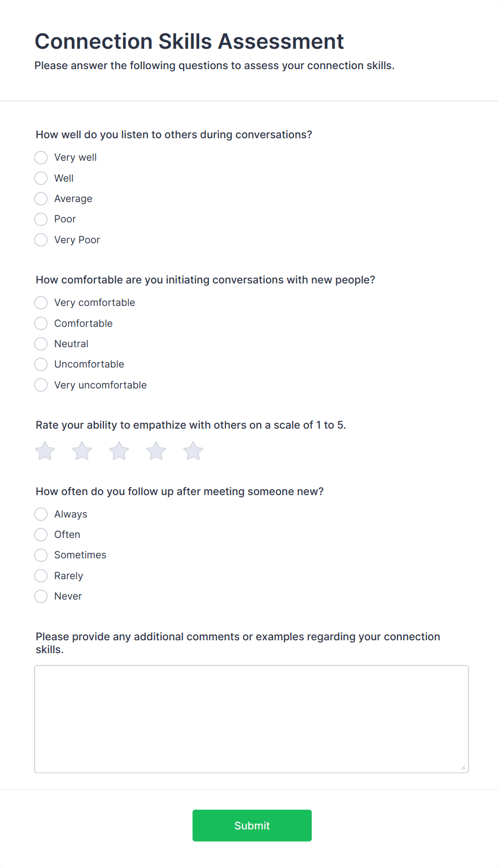The height and width of the screenshot is (868, 498).
Task: Select the middle star for empathy rating
Action: tap(119, 451)
